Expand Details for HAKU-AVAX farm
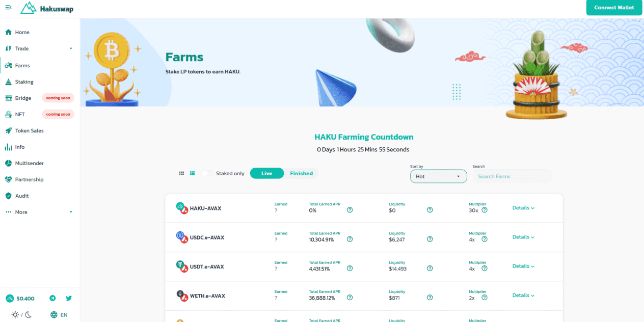The height and width of the screenshot is (322, 644). click(523, 208)
